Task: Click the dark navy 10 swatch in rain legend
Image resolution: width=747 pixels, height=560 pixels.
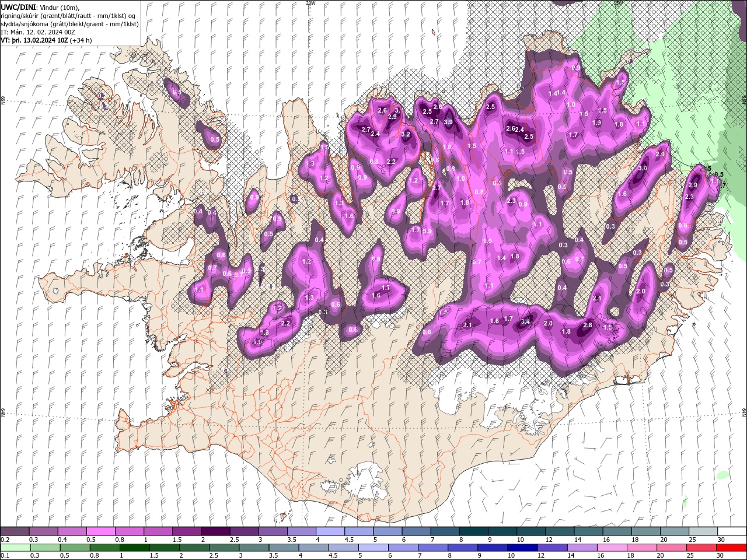Action: pyautogui.click(x=522, y=547)
